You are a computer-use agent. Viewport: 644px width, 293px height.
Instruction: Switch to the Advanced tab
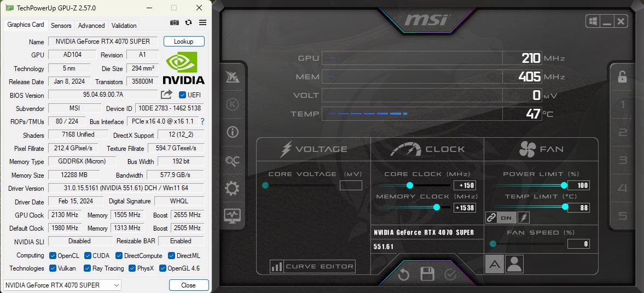pos(91,26)
